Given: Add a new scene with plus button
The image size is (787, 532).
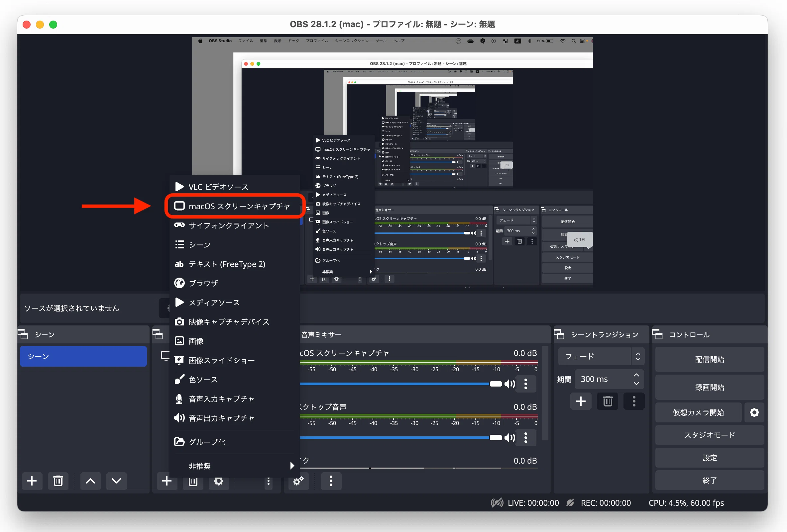Looking at the screenshot, I should pyautogui.click(x=32, y=481).
